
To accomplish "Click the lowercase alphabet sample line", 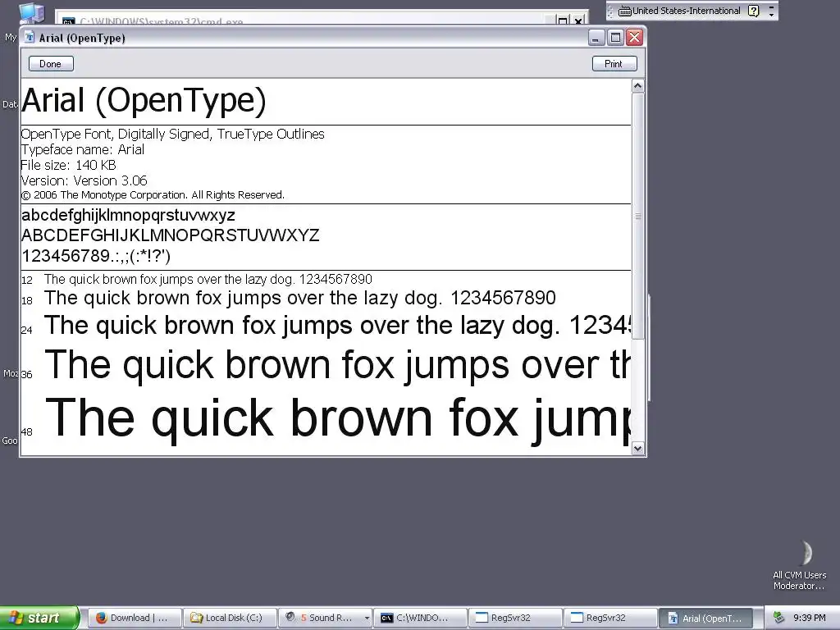I will coord(128,216).
